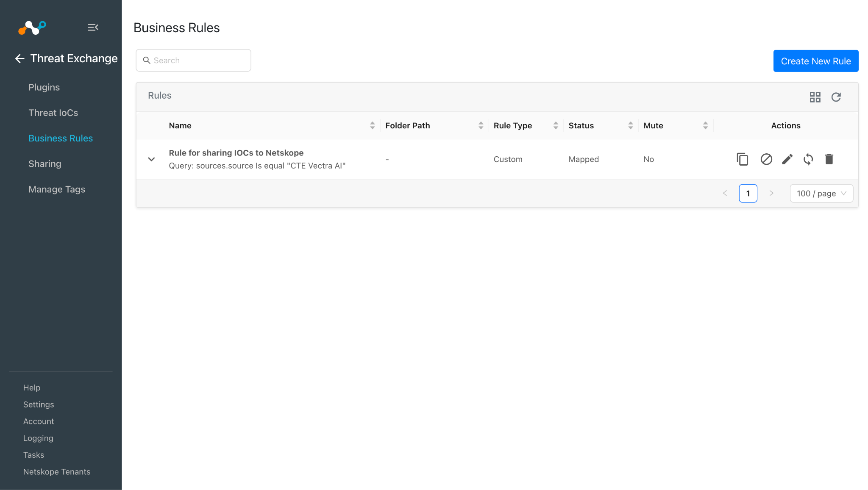Image resolution: width=868 pixels, height=490 pixels.
Task: Sort by Name column
Action: click(x=372, y=125)
